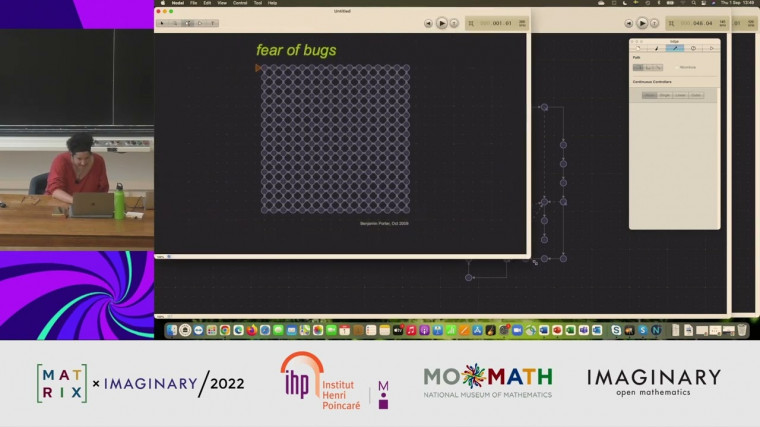Click first document tab icon in inspector

point(638,48)
